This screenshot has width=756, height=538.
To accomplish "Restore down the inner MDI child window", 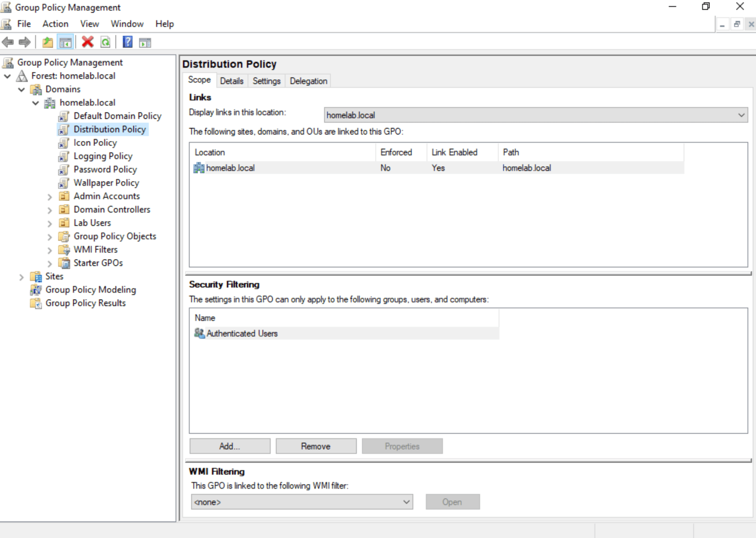I will (737, 24).
